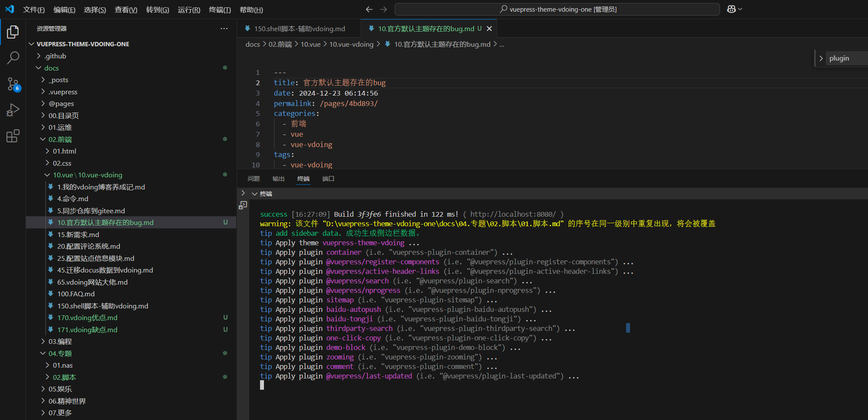The height and width of the screenshot is (420, 868).
Task: Click breadcrumb segment 02.前端
Action: [x=280, y=44]
